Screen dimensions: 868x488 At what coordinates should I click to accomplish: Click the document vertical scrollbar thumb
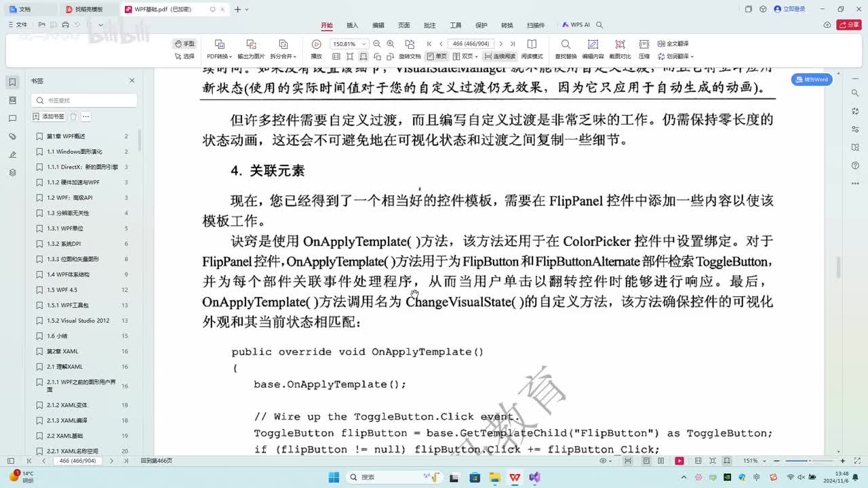point(838,268)
